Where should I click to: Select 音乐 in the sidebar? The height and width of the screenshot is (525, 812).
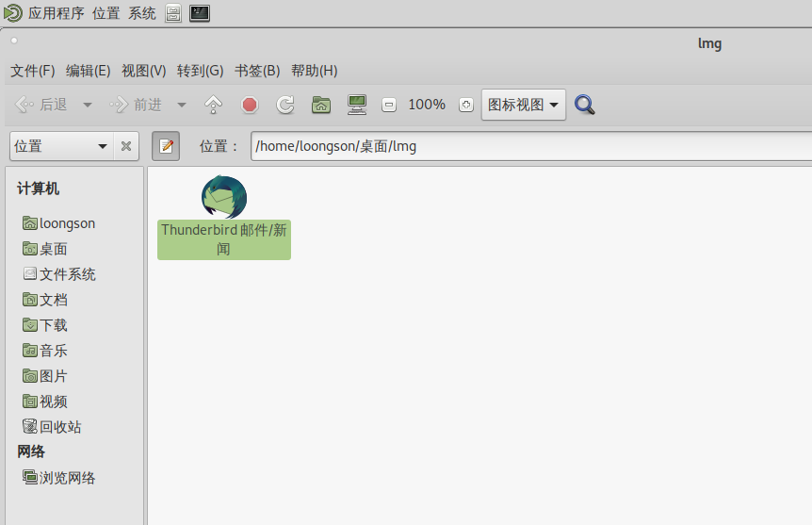tap(45, 351)
